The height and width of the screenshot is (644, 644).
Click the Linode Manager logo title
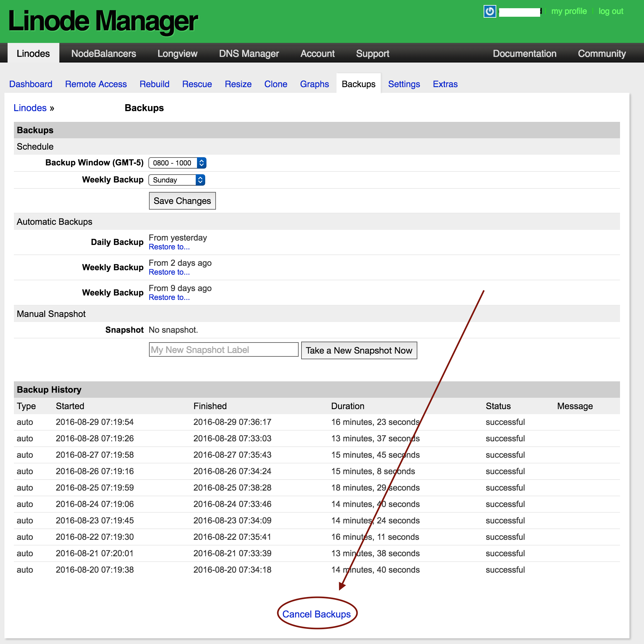pyautogui.click(x=103, y=21)
